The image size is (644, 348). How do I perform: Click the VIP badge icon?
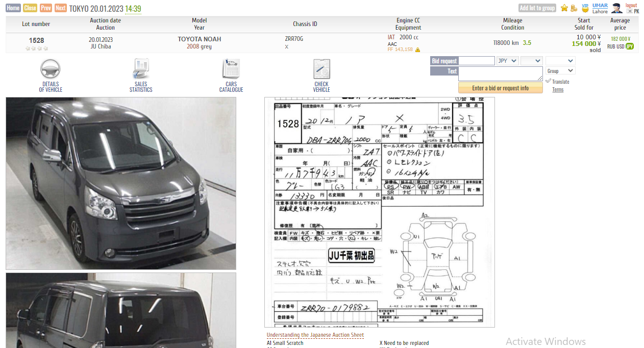click(585, 8)
